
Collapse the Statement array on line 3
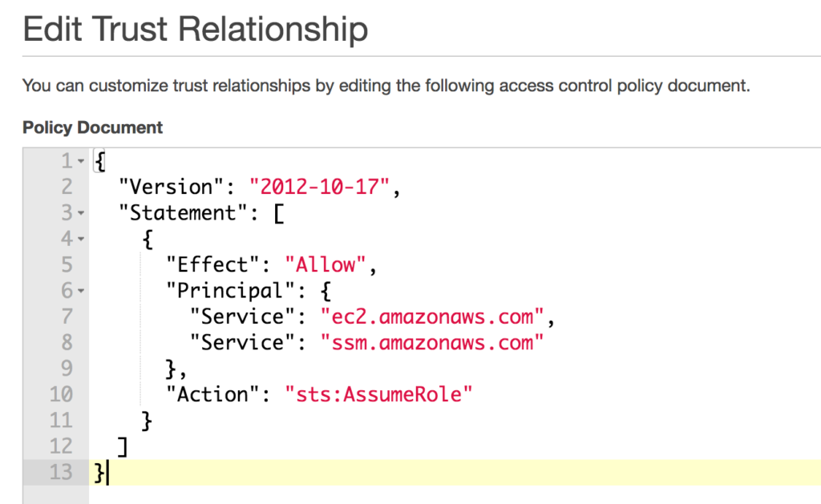pos(80,214)
